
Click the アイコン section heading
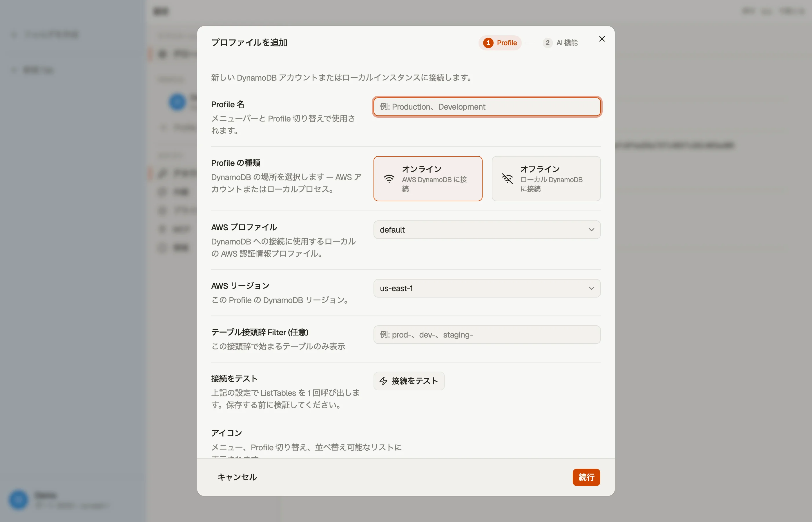coord(227,433)
